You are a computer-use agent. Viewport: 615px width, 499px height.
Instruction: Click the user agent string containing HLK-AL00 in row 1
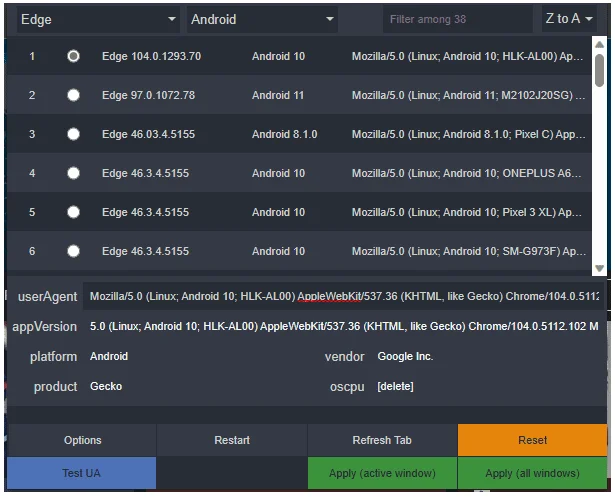tap(467, 56)
